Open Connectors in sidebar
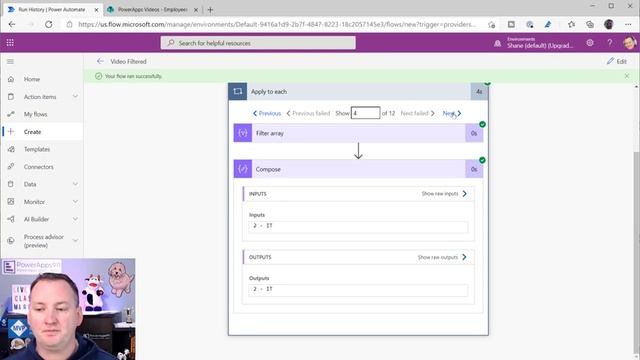640x360 pixels. [x=38, y=167]
